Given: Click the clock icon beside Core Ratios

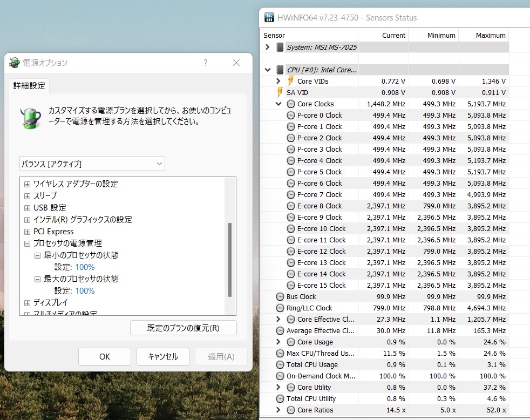Looking at the screenshot, I should coord(291,410).
